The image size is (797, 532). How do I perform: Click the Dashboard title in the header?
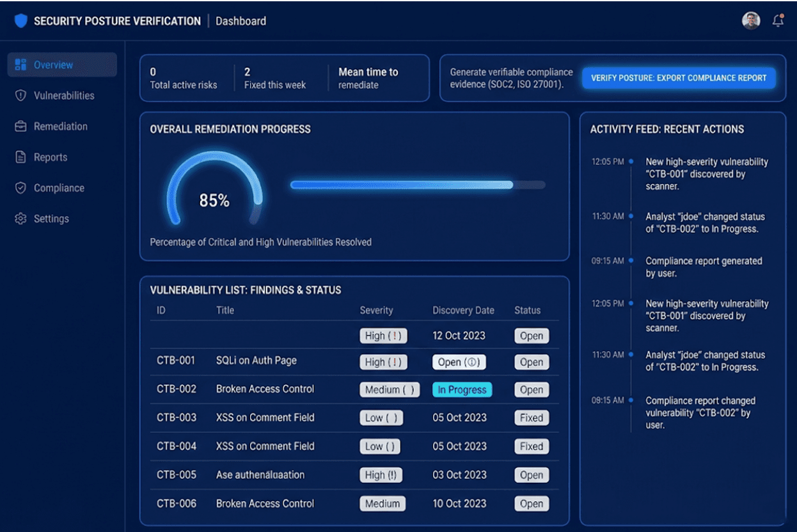pos(241,21)
